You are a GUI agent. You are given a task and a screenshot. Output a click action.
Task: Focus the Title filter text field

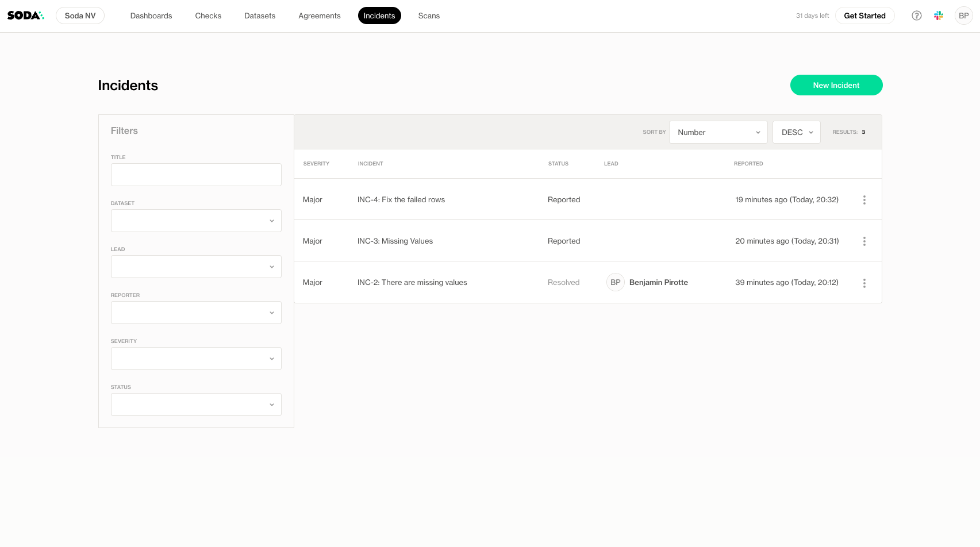(x=196, y=175)
